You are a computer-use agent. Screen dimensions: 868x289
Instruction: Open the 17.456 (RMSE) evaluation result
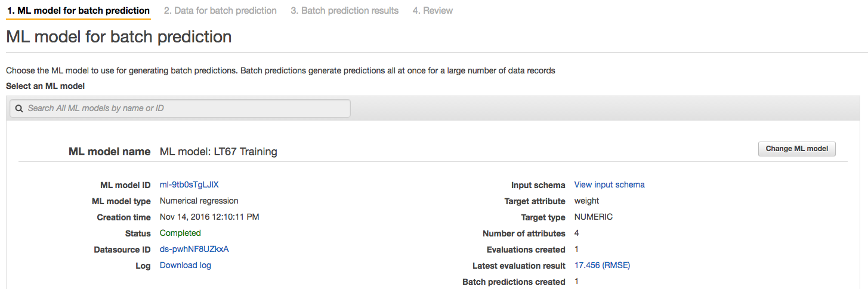pyautogui.click(x=602, y=265)
